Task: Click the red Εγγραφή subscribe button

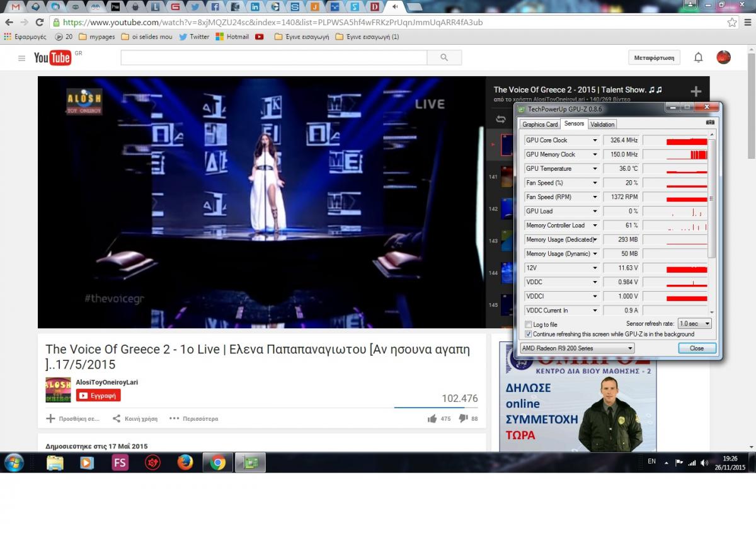Action: tap(98, 396)
